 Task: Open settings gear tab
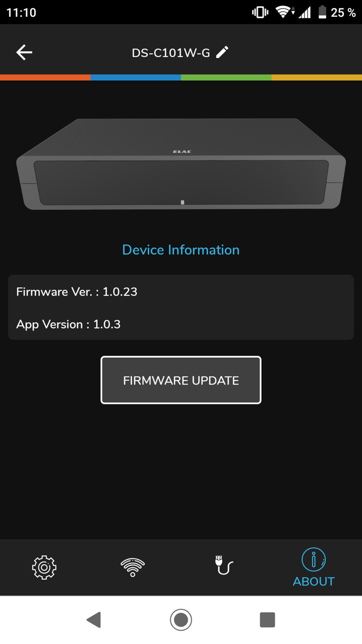(x=44, y=567)
